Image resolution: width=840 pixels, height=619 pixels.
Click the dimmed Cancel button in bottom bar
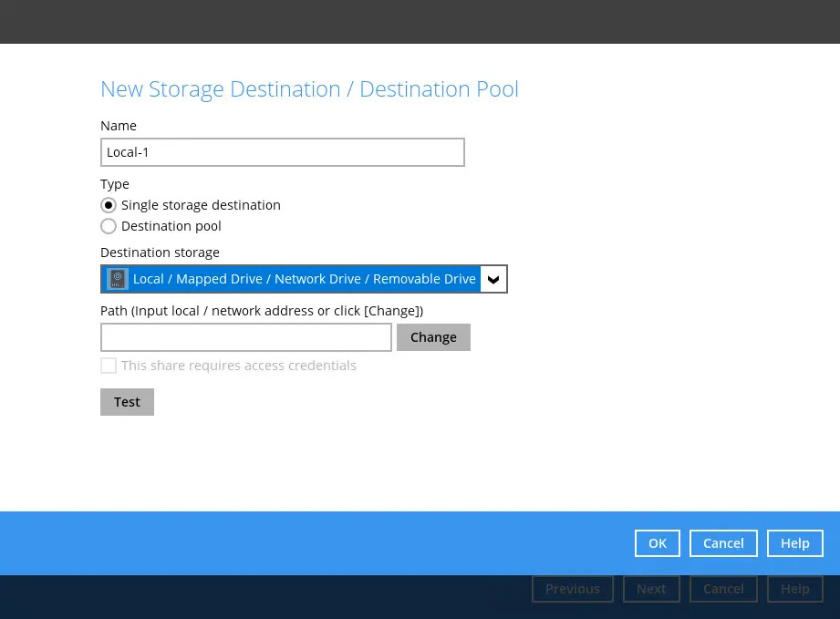coord(723,589)
